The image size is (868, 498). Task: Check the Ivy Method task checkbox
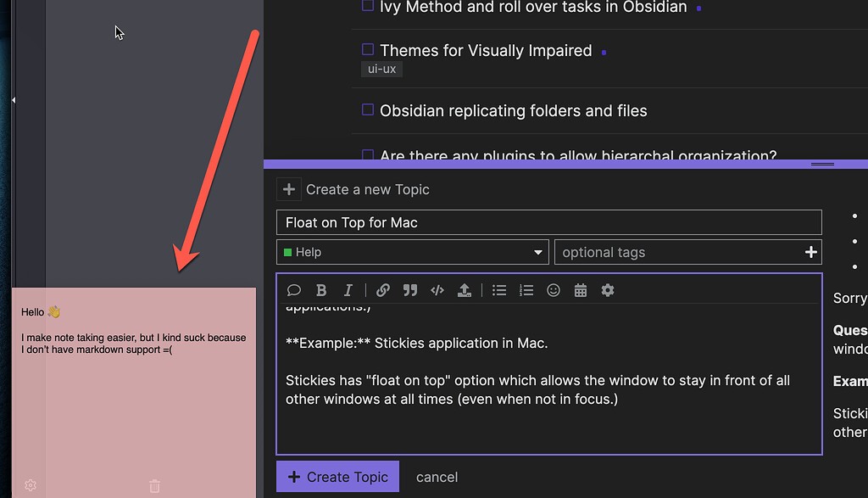tap(366, 6)
